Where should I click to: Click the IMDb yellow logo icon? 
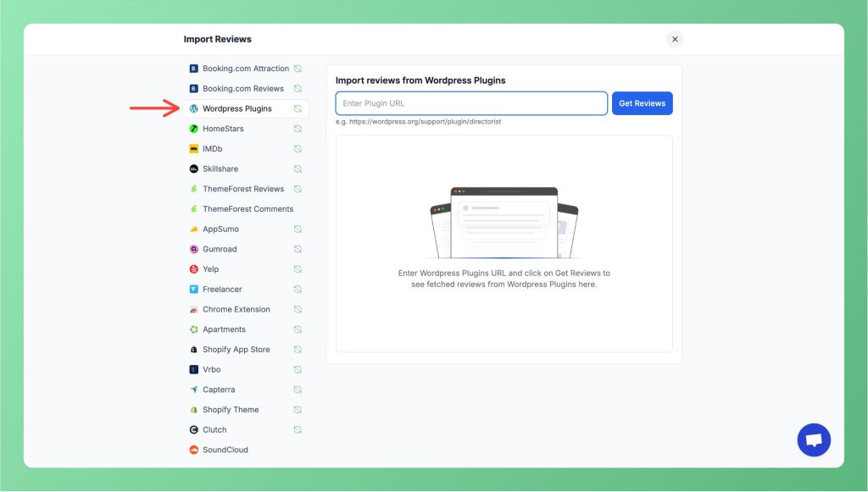194,149
